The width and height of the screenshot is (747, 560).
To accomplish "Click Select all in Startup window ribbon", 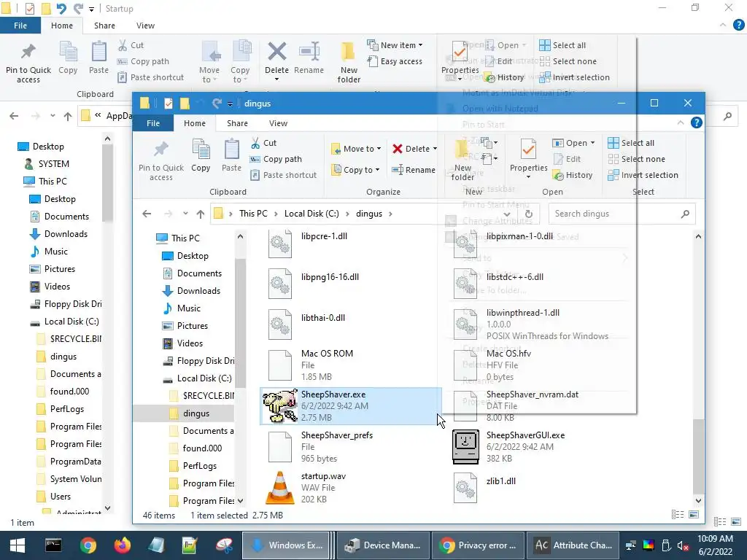I will click(562, 45).
